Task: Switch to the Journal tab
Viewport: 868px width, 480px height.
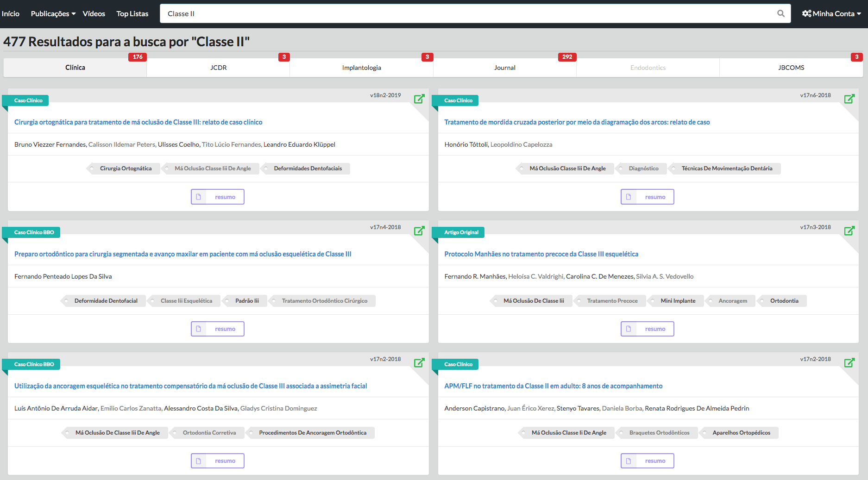Action: point(504,68)
